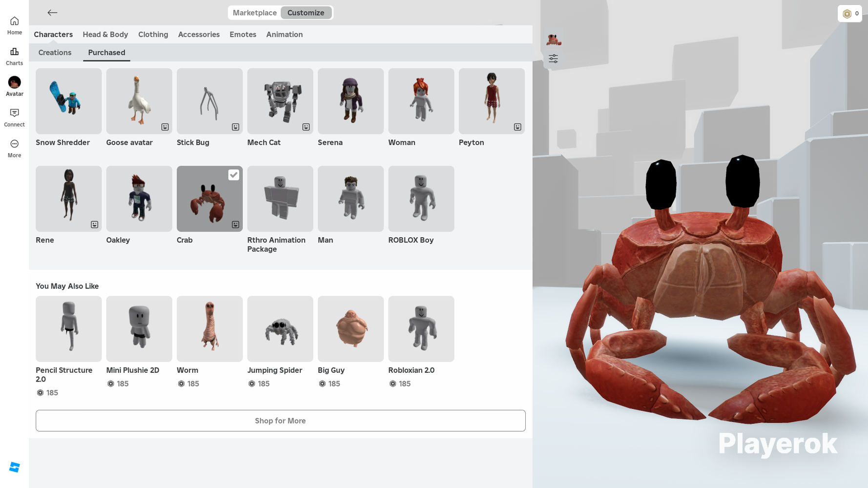Click the Rthro Animation Package label

[276, 244]
